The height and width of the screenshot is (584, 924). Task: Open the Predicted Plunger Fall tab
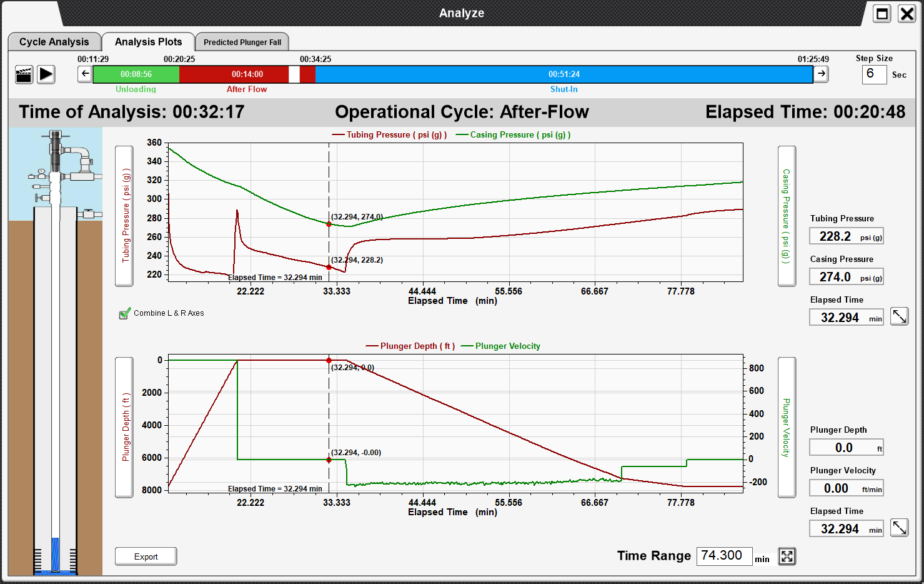242,43
